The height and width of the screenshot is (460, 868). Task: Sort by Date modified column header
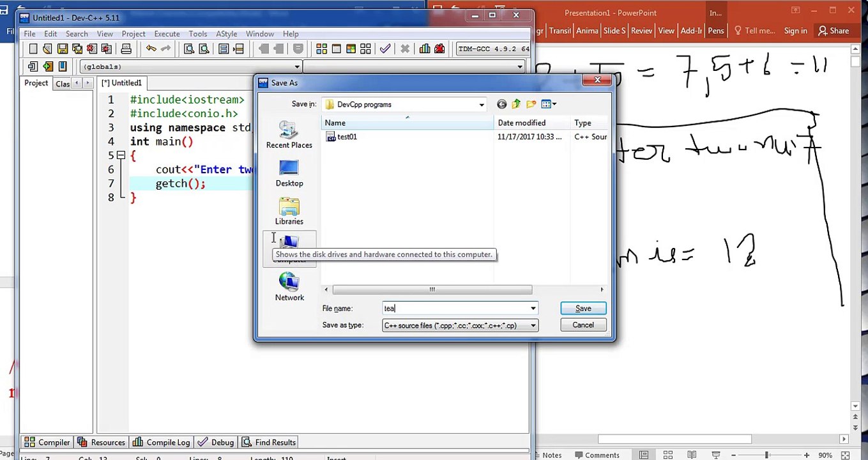(532, 123)
